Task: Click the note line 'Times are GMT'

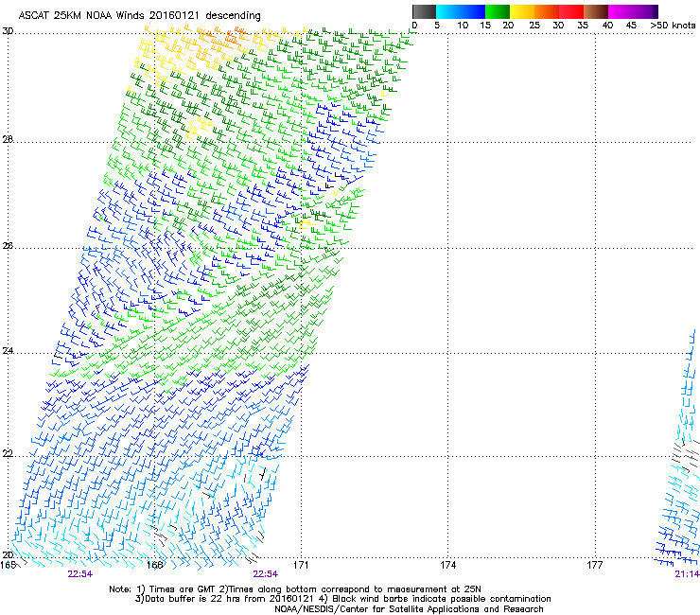Action: click(x=181, y=589)
